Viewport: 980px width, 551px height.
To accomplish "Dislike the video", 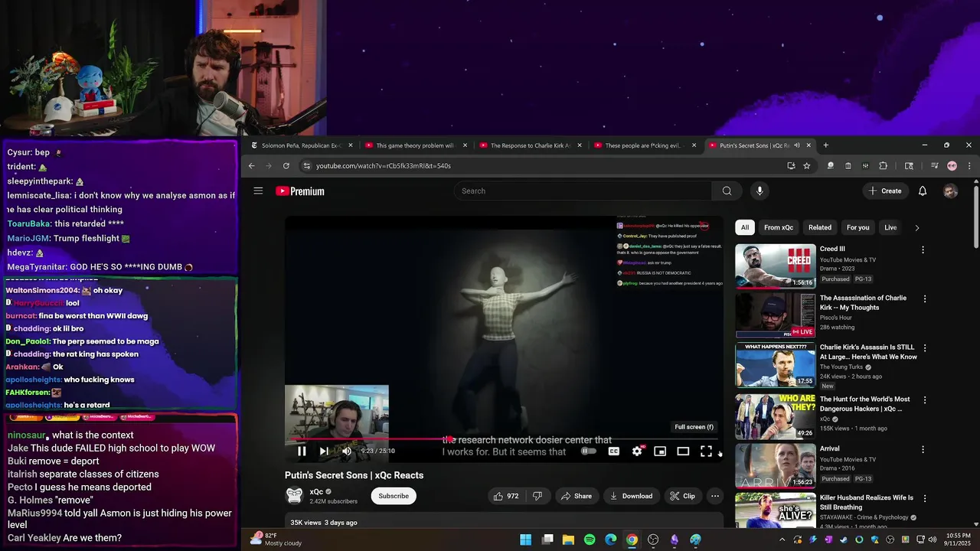I will (537, 496).
